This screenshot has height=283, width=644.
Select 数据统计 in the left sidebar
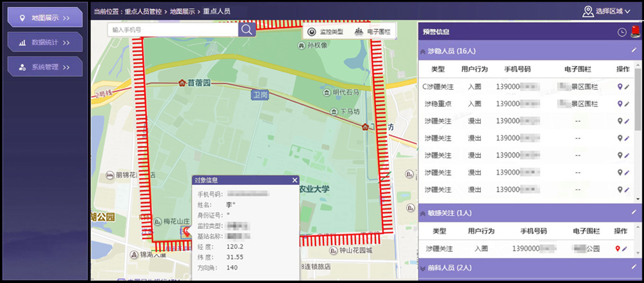(x=44, y=42)
